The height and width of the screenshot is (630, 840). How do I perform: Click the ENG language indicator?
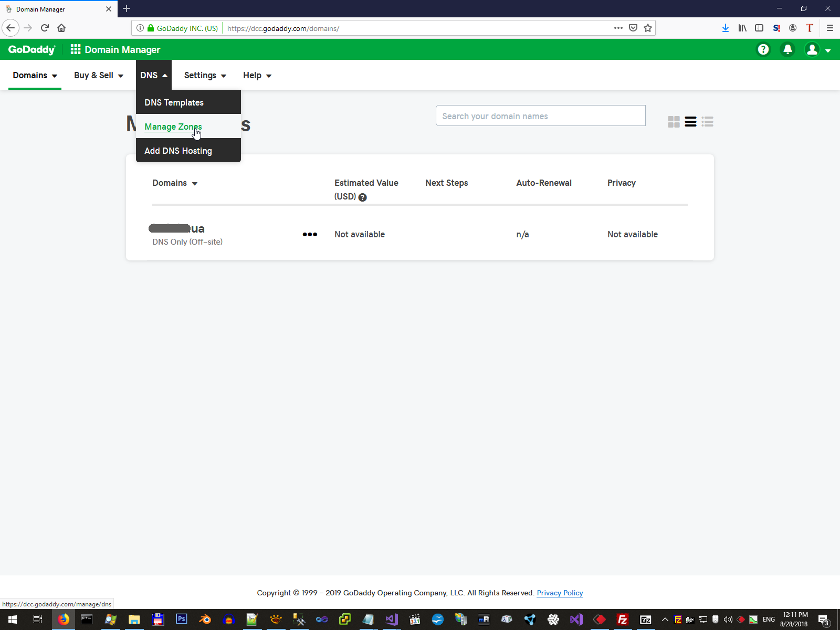[x=769, y=619]
